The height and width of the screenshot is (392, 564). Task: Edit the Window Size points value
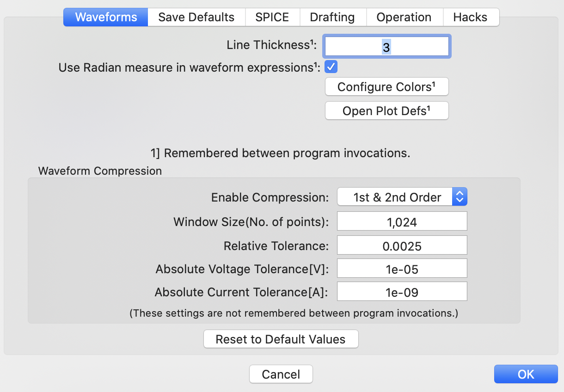click(x=402, y=221)
